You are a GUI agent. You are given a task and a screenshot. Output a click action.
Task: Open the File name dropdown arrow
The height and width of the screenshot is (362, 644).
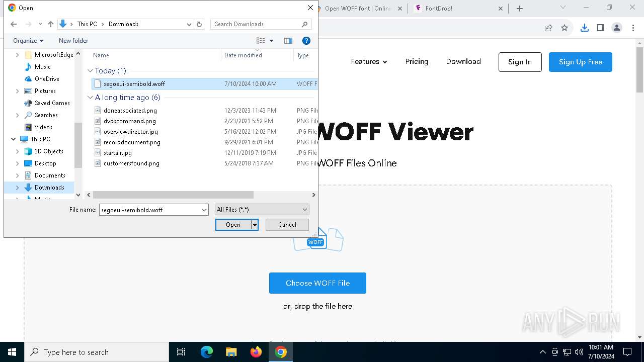(204, 210)
